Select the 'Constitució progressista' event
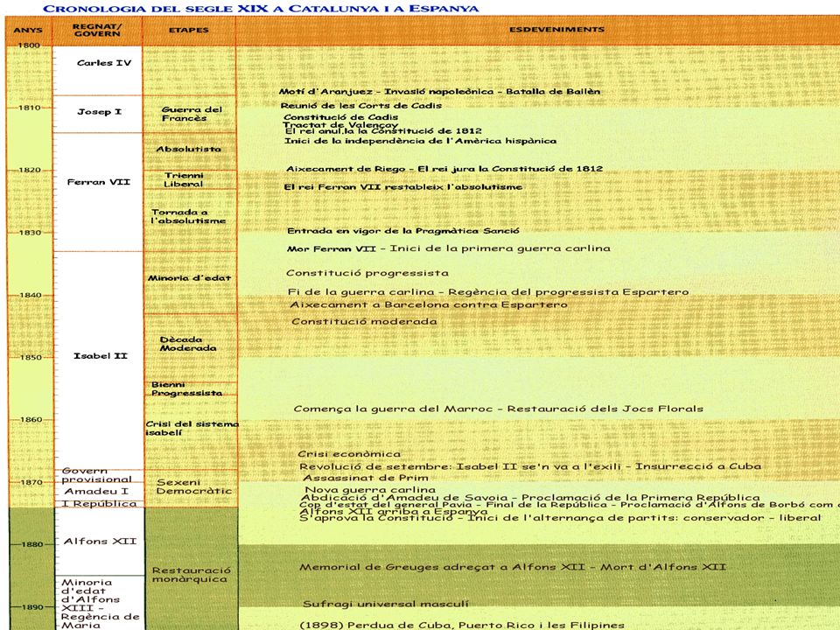Image resolution: width=840 pixels, height=630 pixels. click(367, 273)
